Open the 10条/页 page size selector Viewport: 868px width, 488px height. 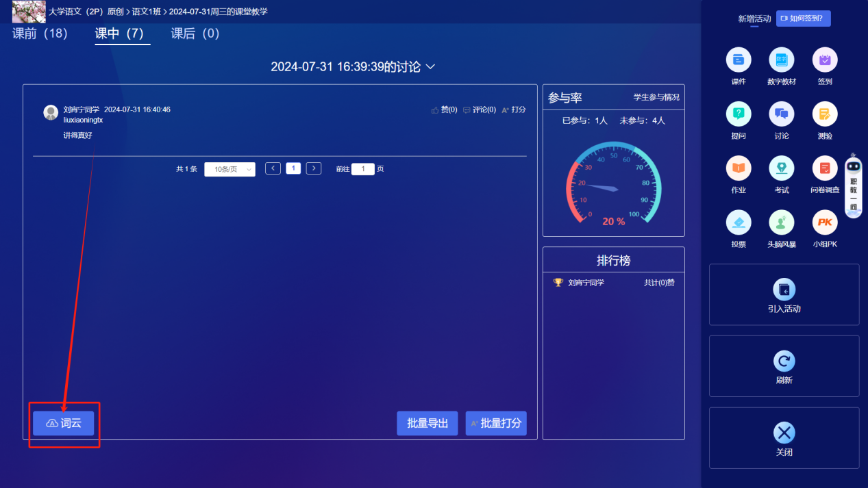pos(230,168)
